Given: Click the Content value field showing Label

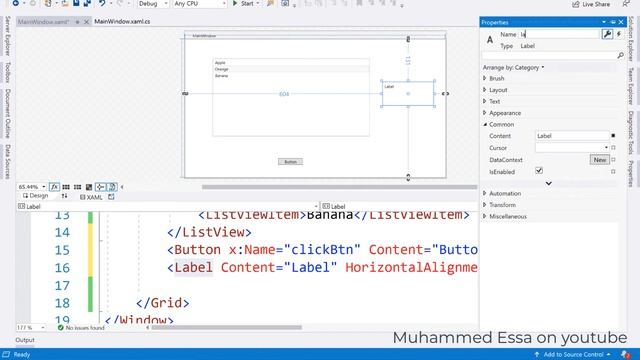Looking at the screenshot, I should 572,136.
